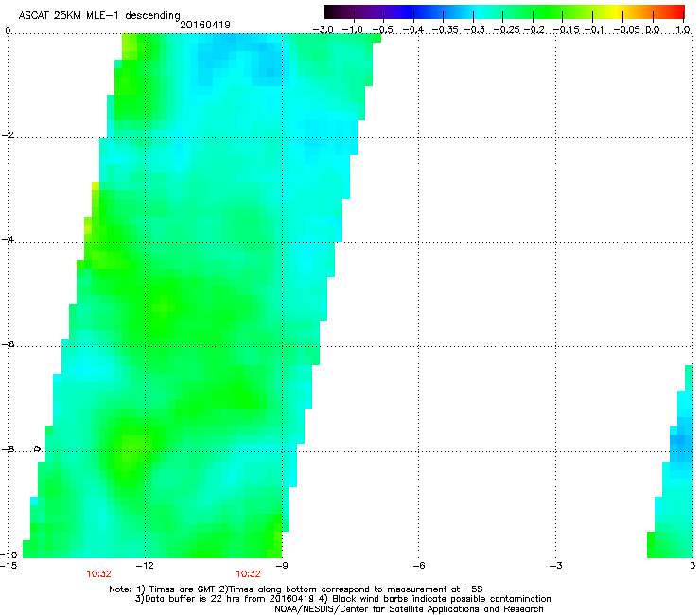Click the -15 longitude axis label
700x615 pixels.
(9, 566)
